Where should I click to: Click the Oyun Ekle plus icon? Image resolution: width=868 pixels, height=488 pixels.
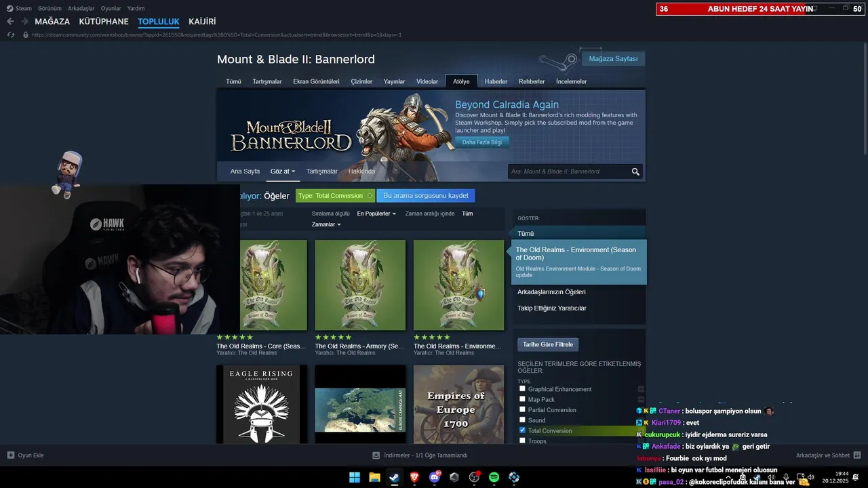click(x=11, y=455)
